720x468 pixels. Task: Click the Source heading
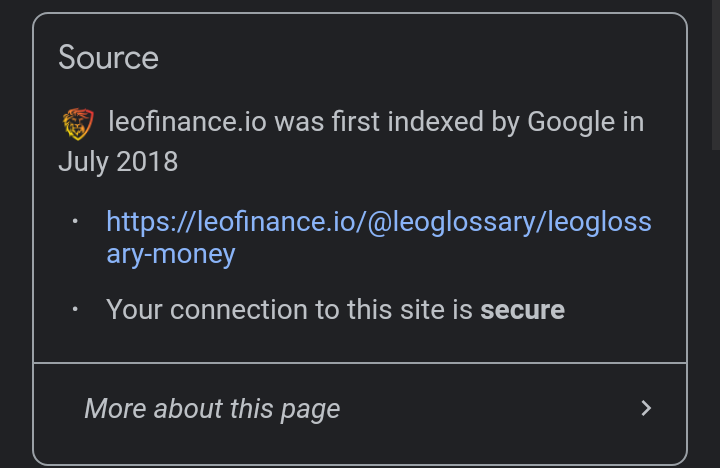click(108, 58)
